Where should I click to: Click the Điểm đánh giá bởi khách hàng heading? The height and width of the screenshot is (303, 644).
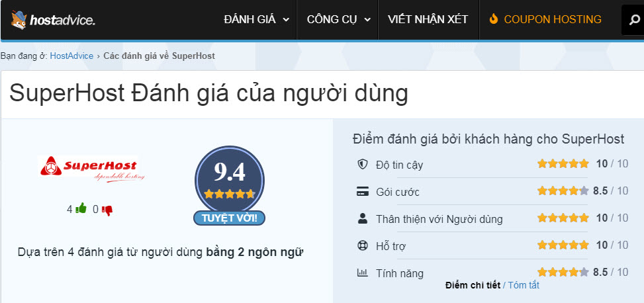488,139
